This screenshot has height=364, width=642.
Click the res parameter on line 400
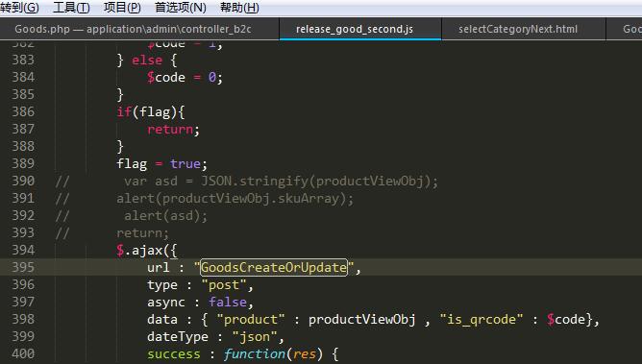pyautogui.click(x=305, y=353)
